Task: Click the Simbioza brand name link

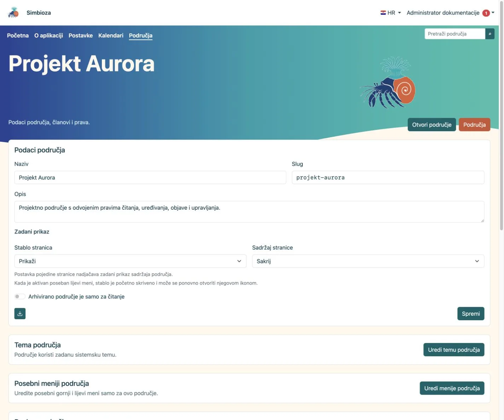Action: (x=39, y=13)
